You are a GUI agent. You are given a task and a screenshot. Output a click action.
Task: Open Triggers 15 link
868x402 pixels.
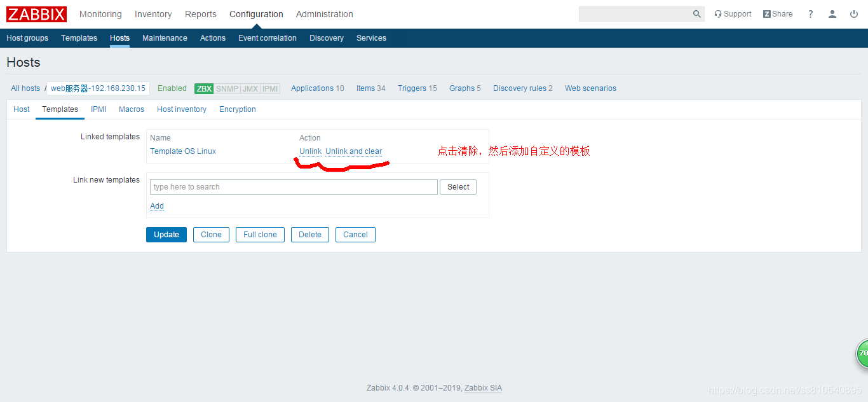click(x=417, y=88)
